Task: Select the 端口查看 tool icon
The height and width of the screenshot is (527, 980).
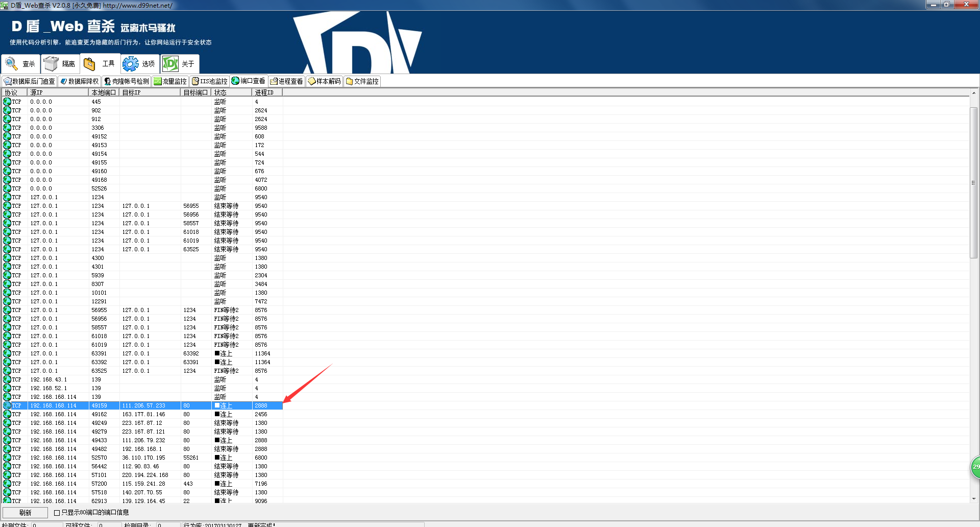Action: [235, 81]
